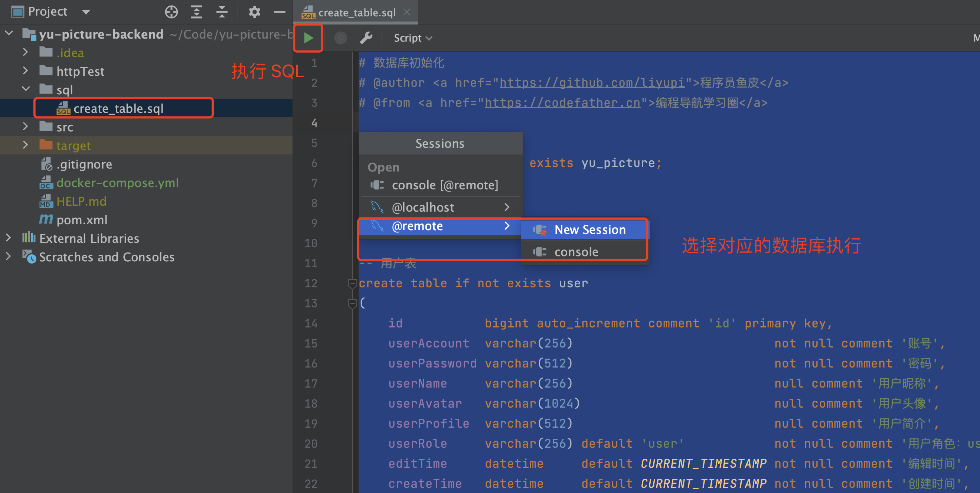Open the Project view selector dropdown
The image size is (980, 493).
click(x=86, y=12)
